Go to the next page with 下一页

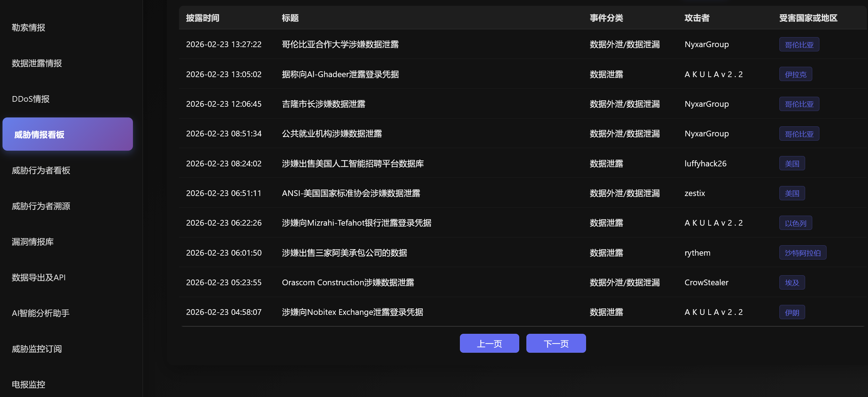(x=556, y=343)
